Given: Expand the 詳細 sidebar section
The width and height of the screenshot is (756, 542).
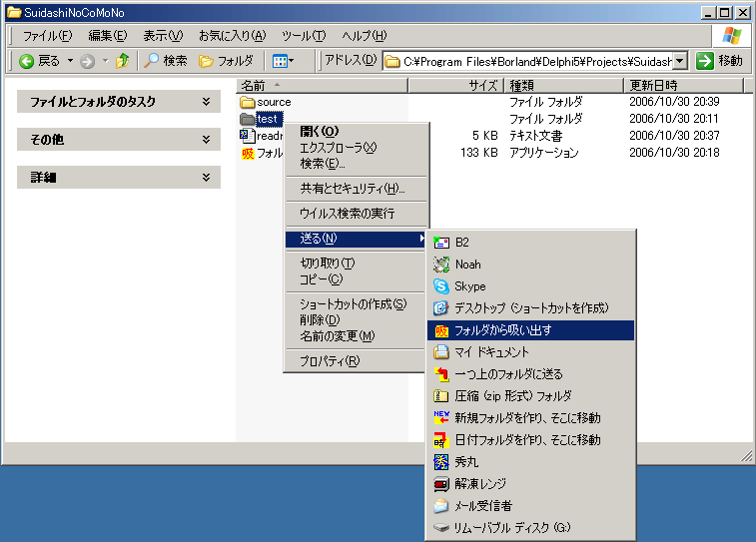Looking at the screenshot, I should pos(206,178).
